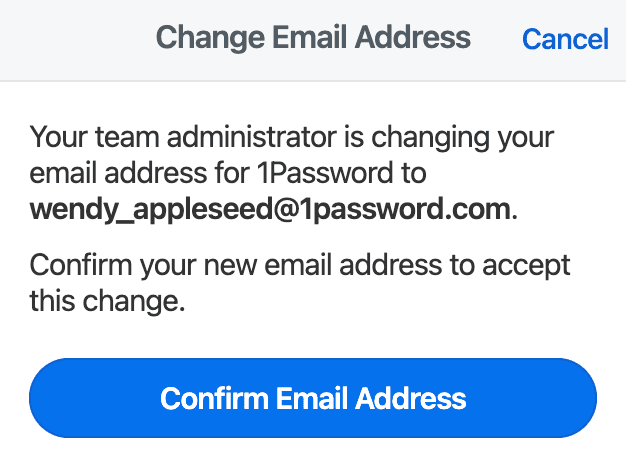Click the gray dialog header bar

click(x=313, y=40)
